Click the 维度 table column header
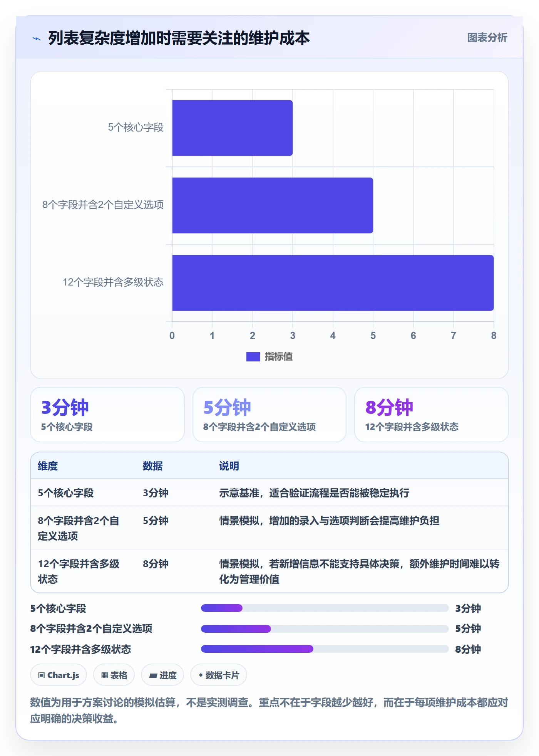The width and height of the screenshot is (539, 756). tap(48, 466)
